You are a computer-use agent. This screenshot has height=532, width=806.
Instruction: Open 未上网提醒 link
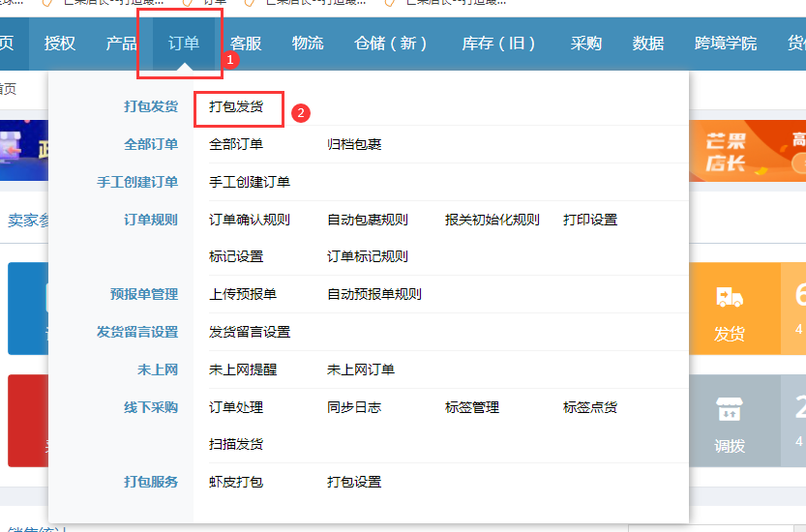(243, 369)
